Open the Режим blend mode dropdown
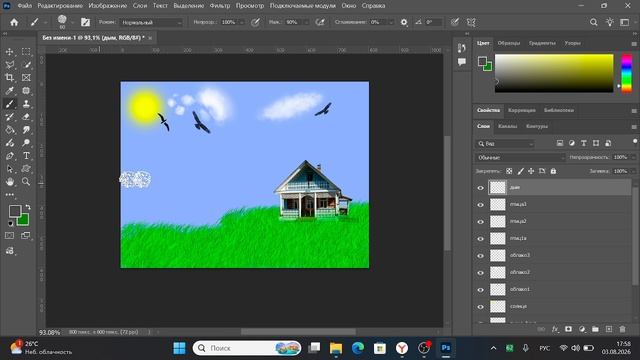 (x=151, y=22)
